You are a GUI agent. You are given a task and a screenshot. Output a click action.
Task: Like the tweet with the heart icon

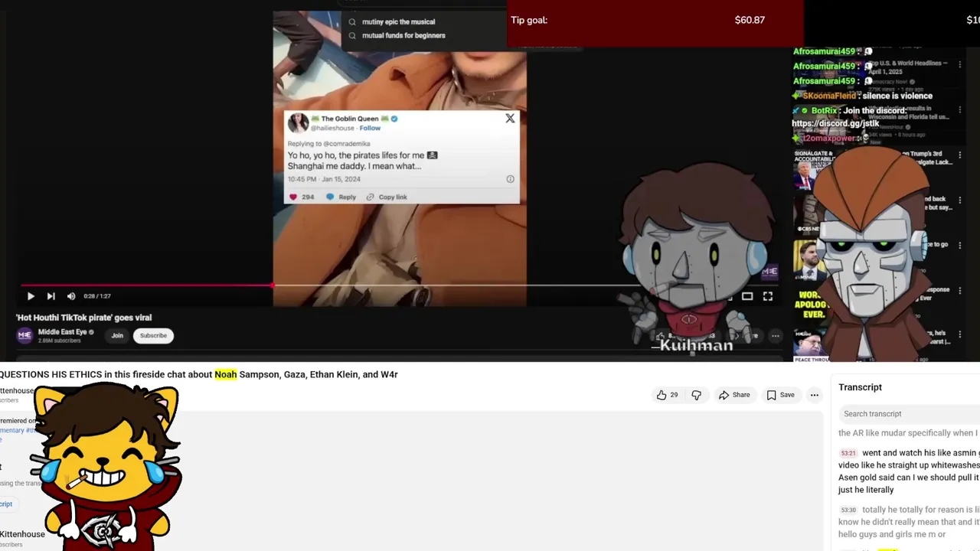click(x=292, y=197)
